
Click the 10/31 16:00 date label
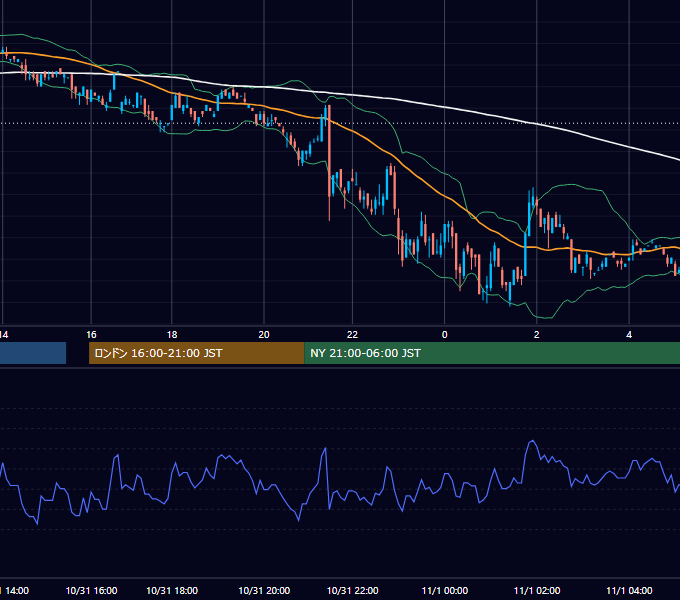click(x=91, y=590)
